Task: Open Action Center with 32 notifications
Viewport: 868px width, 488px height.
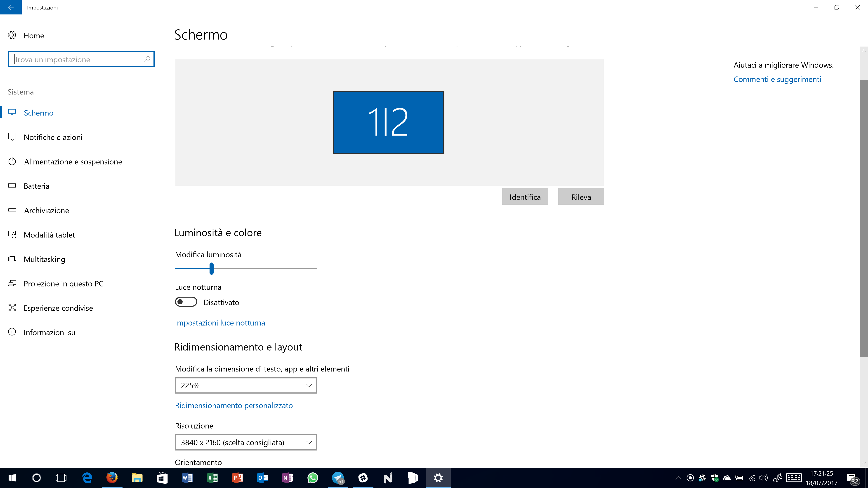Action: [853, 478]
